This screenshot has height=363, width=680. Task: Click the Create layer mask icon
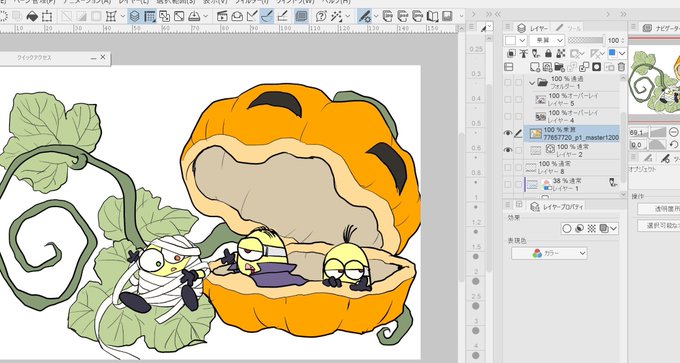click(x=597, y=67)
